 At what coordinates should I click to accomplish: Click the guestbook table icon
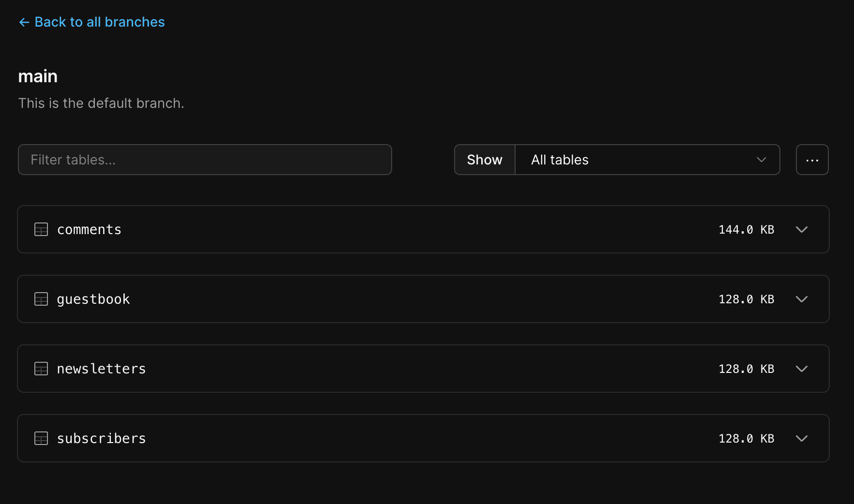pos(41,299)
